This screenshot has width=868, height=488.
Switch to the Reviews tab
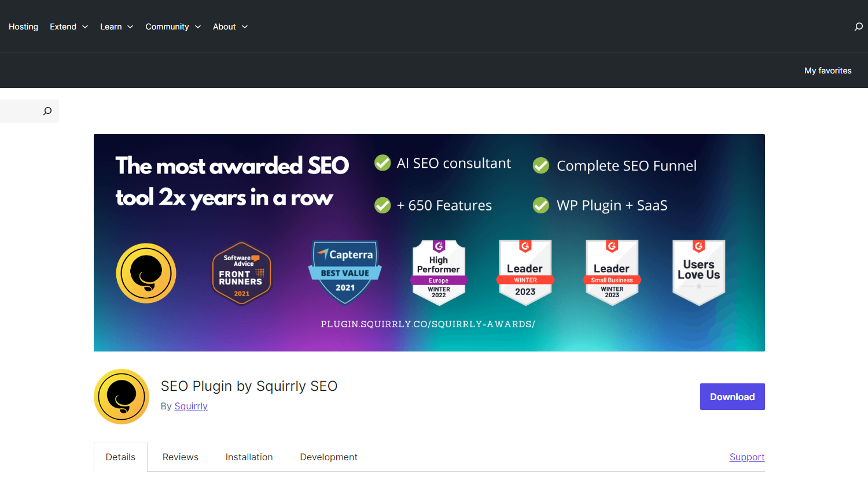pos(181,457)
